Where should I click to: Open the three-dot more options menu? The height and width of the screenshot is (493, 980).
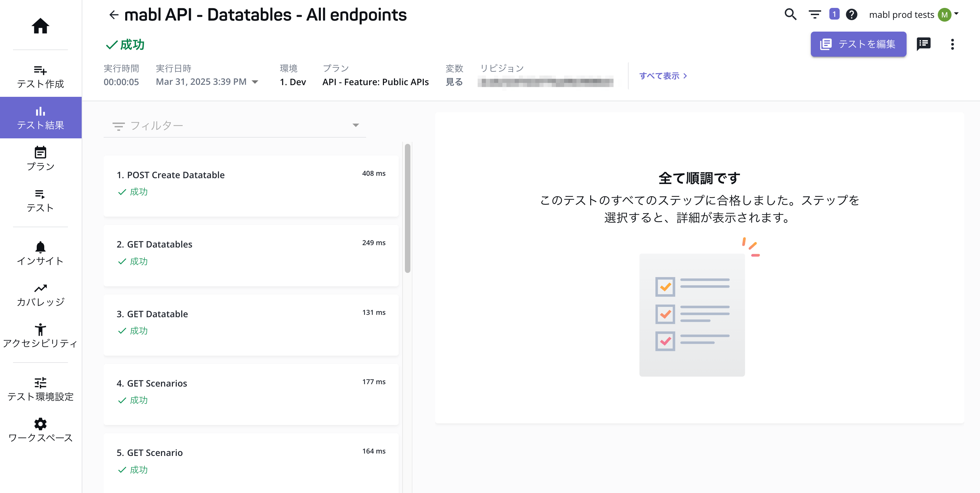(x=952, y=44)
